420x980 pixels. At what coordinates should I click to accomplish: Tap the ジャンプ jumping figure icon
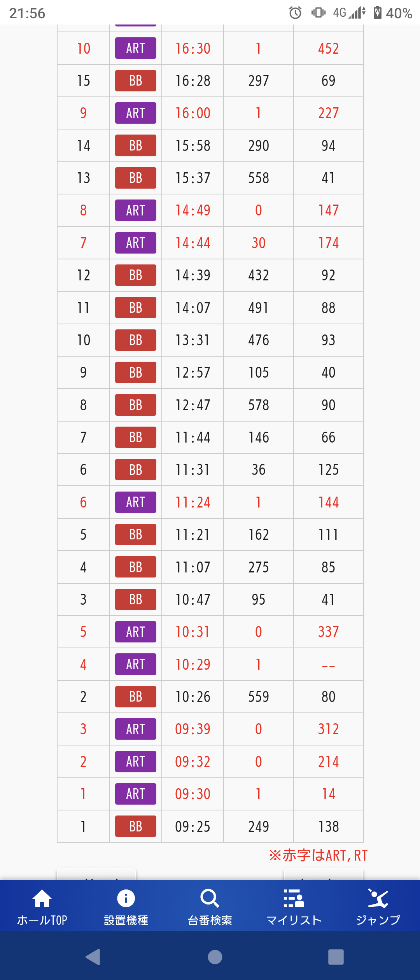(378, 899)
